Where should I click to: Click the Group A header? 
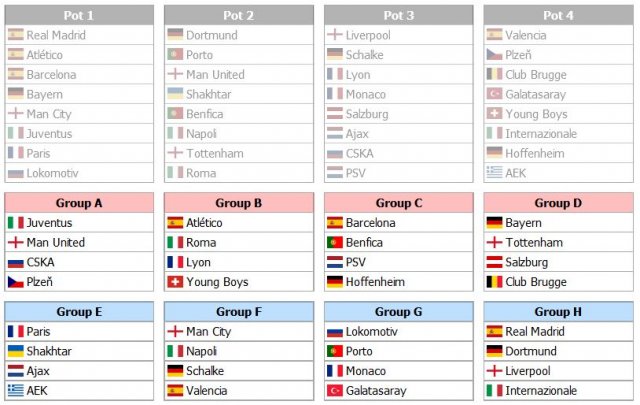click(79, 203)
